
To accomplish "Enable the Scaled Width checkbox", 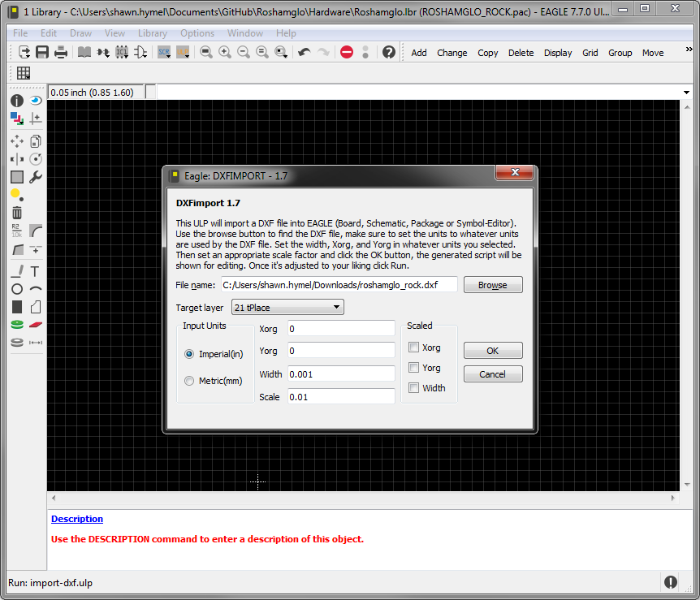I will (414, 387).
